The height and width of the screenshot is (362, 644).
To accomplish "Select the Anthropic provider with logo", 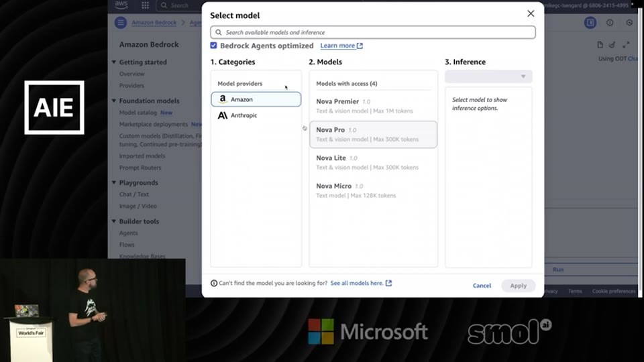I will (256, 115).
